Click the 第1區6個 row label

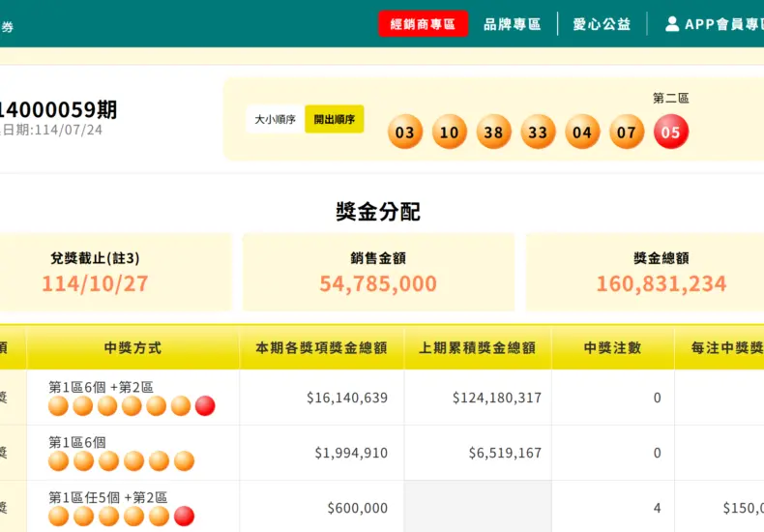coord(77,442)
